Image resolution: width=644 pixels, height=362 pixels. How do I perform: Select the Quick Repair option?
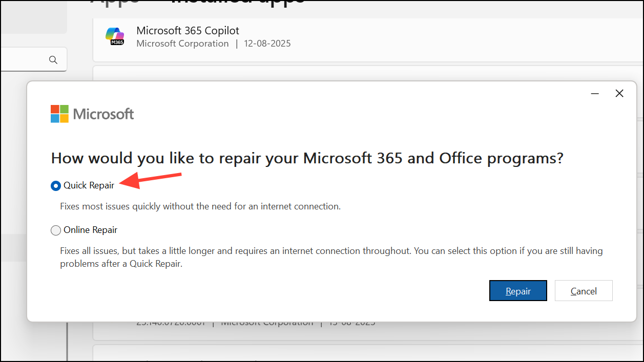[56, 185]
